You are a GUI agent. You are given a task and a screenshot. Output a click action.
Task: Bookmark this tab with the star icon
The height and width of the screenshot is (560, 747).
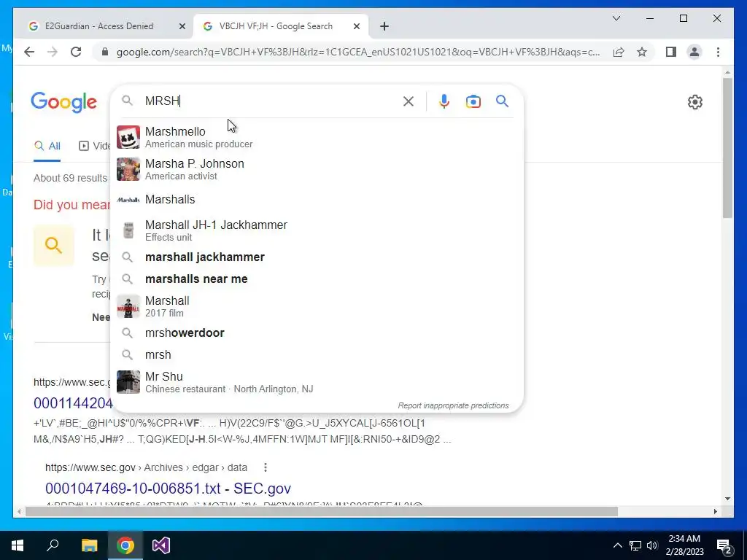642,52
